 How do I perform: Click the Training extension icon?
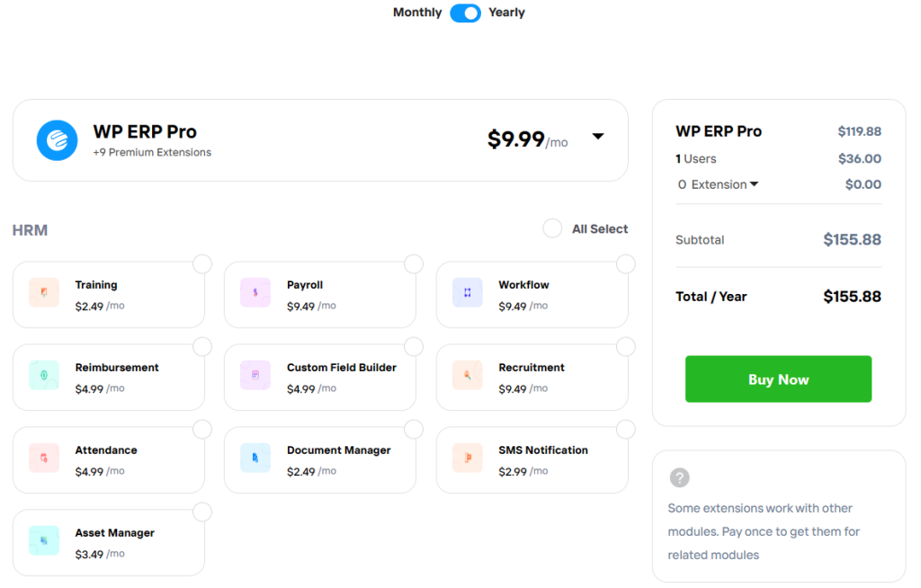(x=44, y=292)
